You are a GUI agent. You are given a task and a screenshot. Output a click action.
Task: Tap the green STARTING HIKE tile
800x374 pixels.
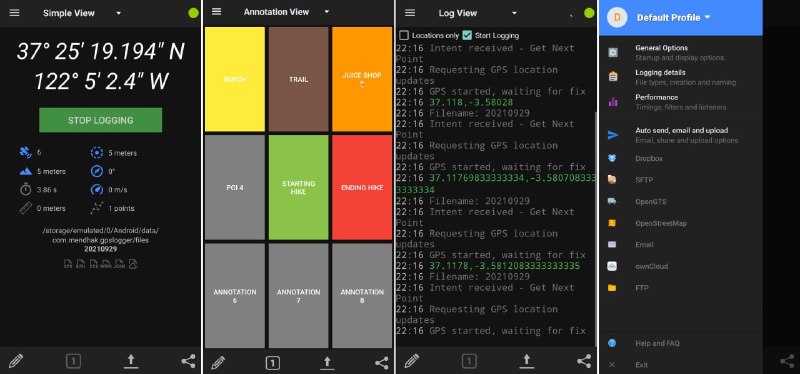pyautogui.click(x=298, y=187)
